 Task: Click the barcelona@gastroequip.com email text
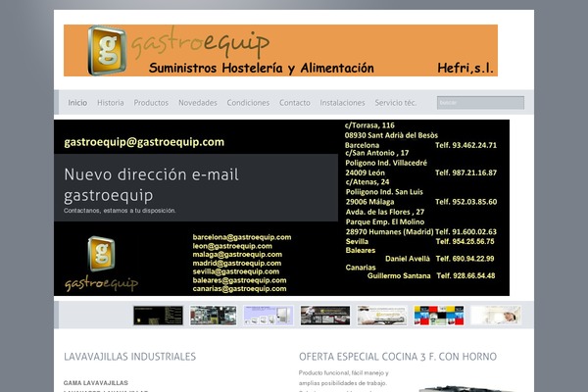242,237
